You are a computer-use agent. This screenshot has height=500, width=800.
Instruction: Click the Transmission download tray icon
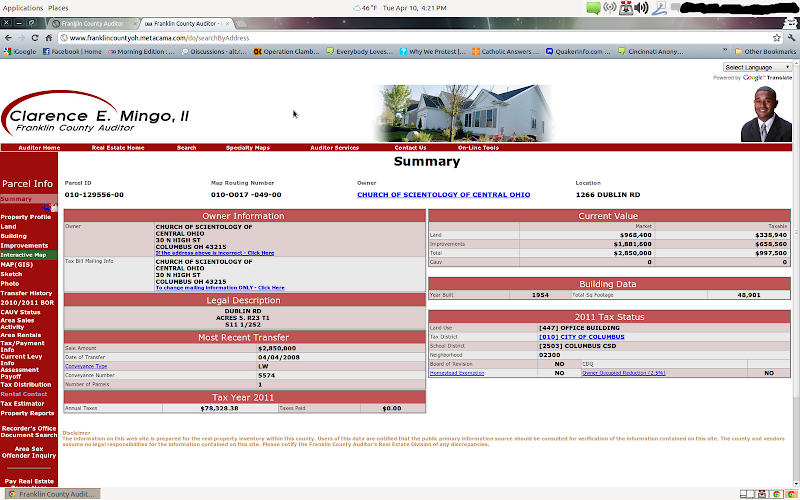point(626,8)
